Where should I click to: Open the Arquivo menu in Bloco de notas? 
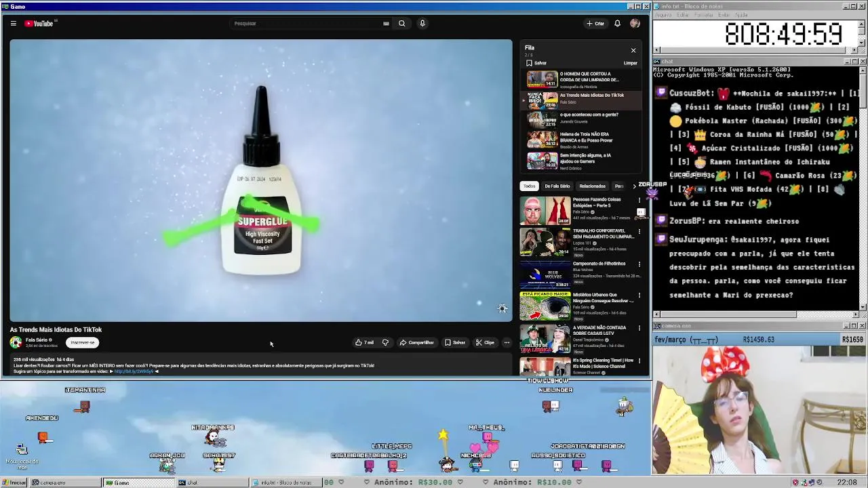[663, 14]
